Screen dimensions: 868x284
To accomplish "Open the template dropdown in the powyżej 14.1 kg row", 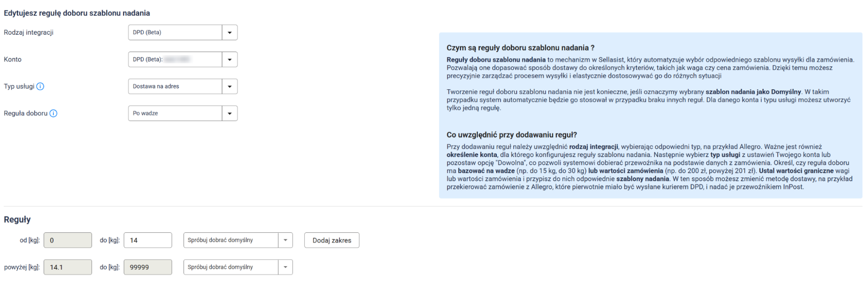I will (238, 267).
